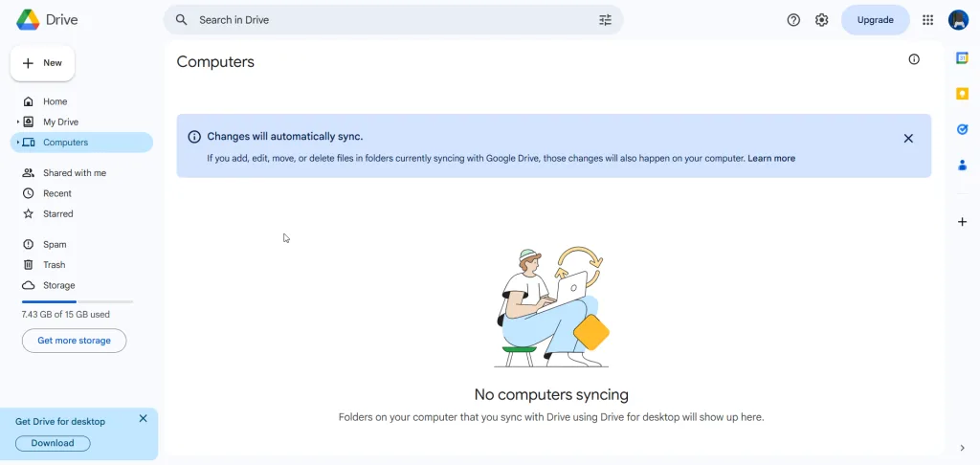The height and width of the screenshot is (465, 980).
Task: Click the Upgrade button
Action: click(x=875, y=20)
